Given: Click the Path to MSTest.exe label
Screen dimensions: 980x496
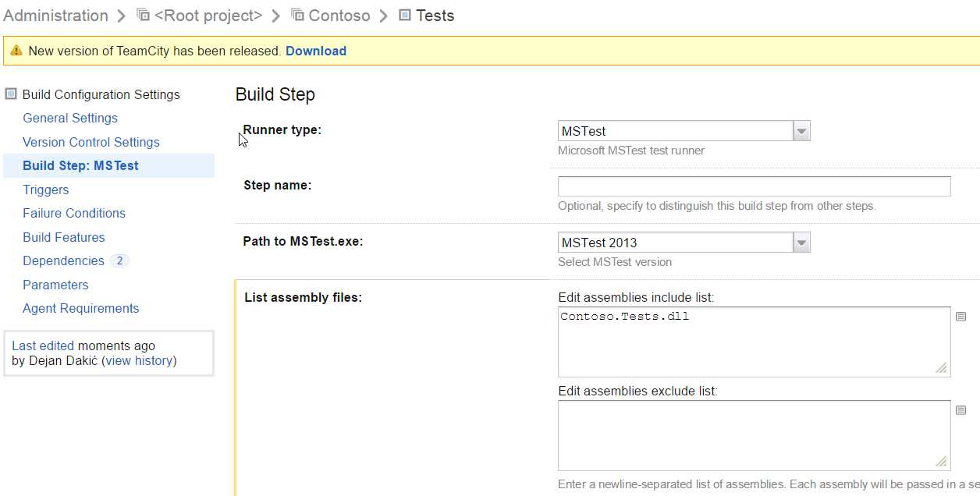Looking at the screenshot, I should 304,241.
